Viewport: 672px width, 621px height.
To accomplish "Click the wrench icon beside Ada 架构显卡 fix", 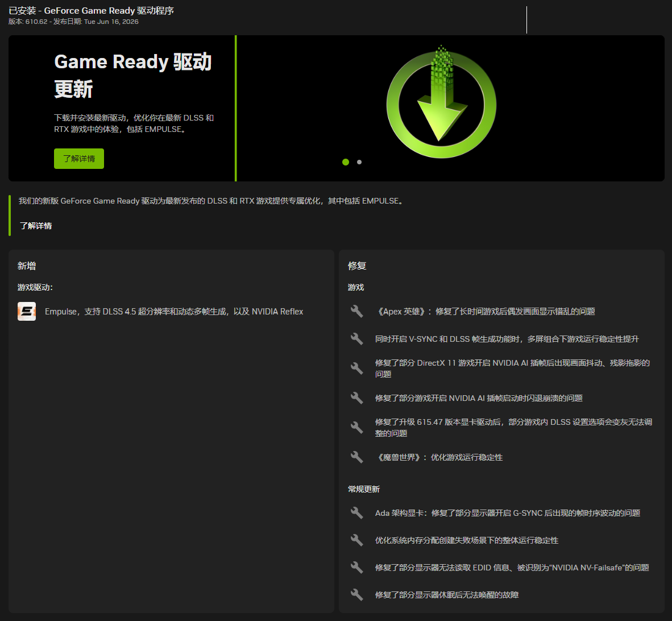I will click(356, 513).
